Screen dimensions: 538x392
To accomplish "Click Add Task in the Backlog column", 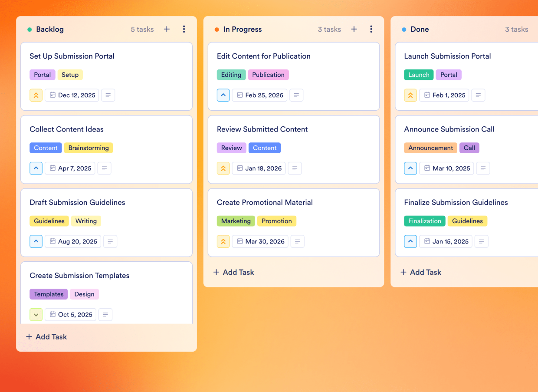I will click(46, 336).
